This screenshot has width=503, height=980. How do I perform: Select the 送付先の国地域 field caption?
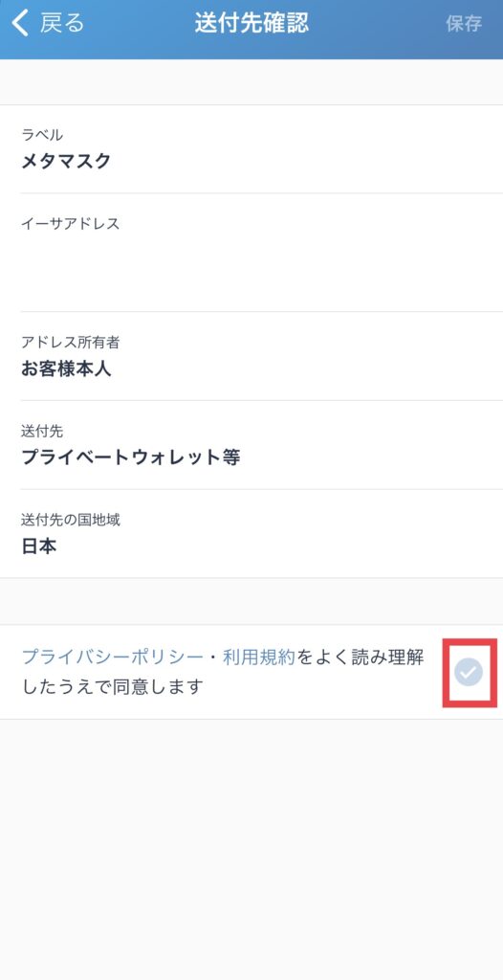71,520
